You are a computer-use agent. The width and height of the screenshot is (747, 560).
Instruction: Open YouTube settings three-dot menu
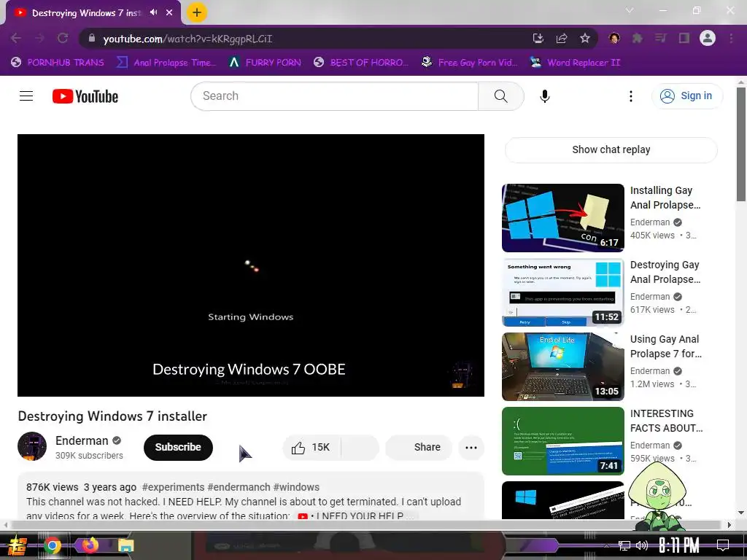(x=631, y=96)
